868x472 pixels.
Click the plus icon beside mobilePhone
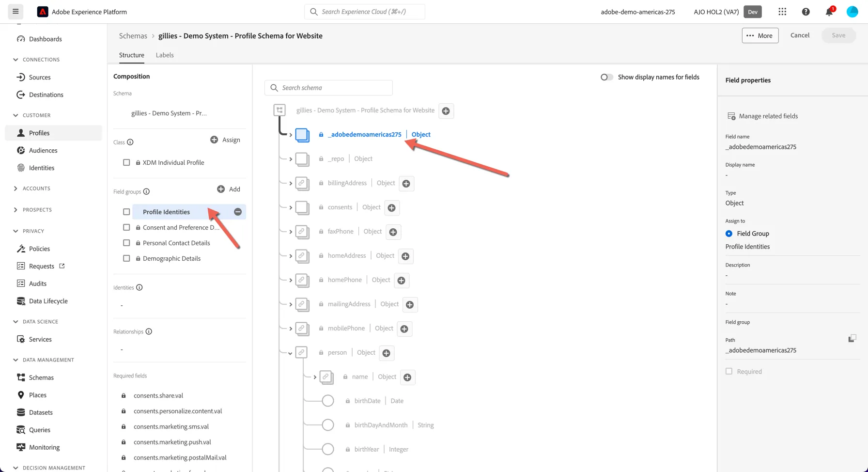[x=404, y=329]
